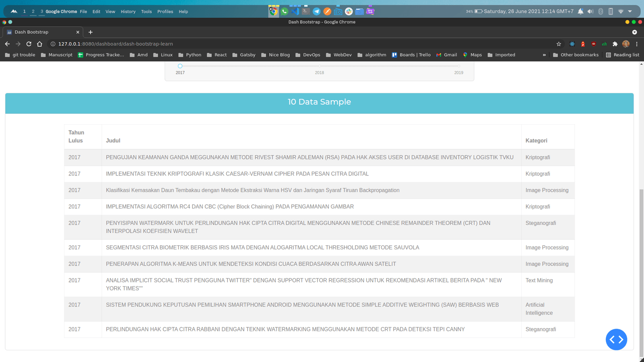This screenshot has height=362, width=644.
Task: Open Slack from the taskbar
Action: 349,11
